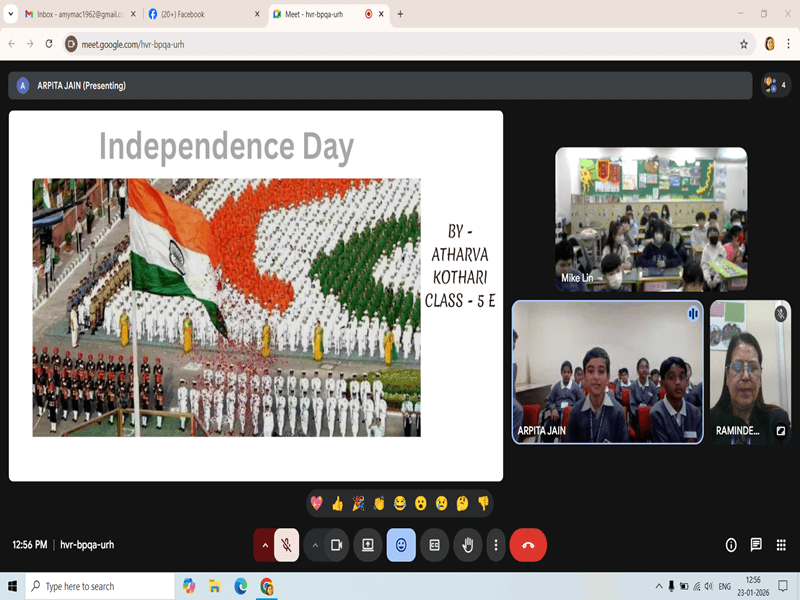Expand audio settings arrow beside microphone
Viewport: 800px width, 600px height.
[x=265, y=545]
